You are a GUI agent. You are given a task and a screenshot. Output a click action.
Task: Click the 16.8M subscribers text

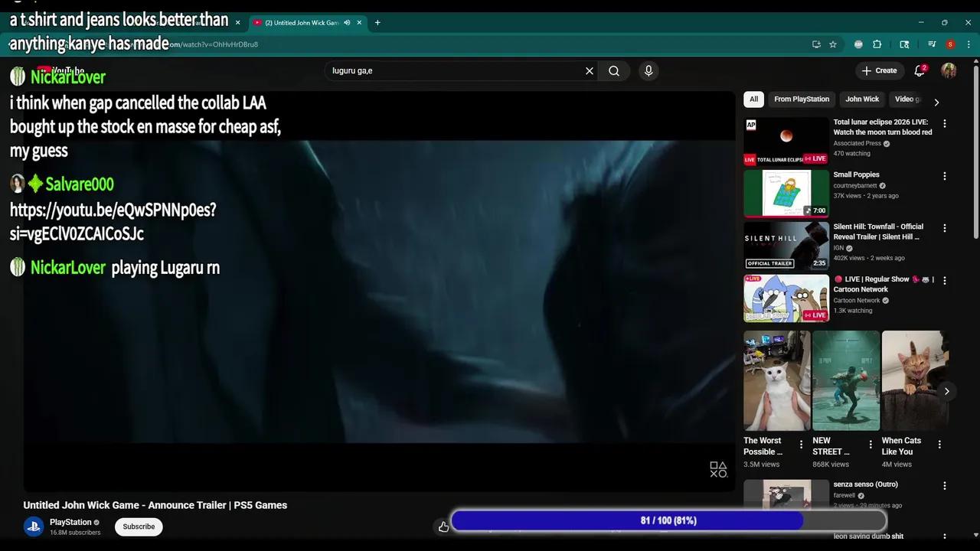tap(75, 533)
